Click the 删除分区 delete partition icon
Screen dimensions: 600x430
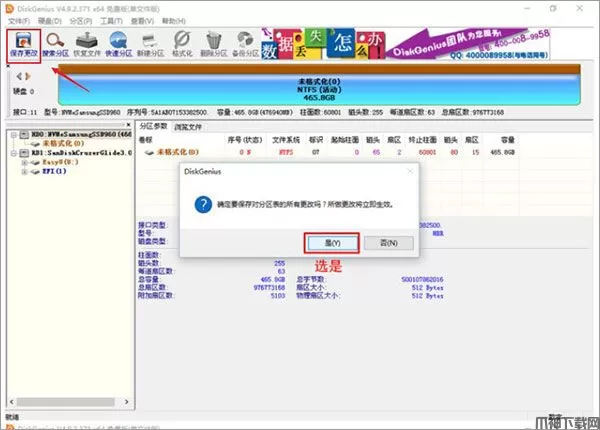point(214,45)
